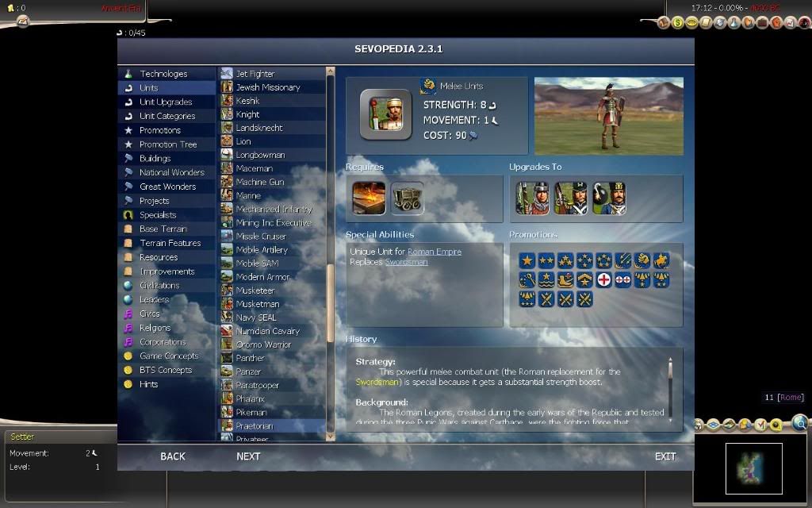Screen dimensions: 812x508
Task: Select Longbowman in unit list
Action: (273, 155)
